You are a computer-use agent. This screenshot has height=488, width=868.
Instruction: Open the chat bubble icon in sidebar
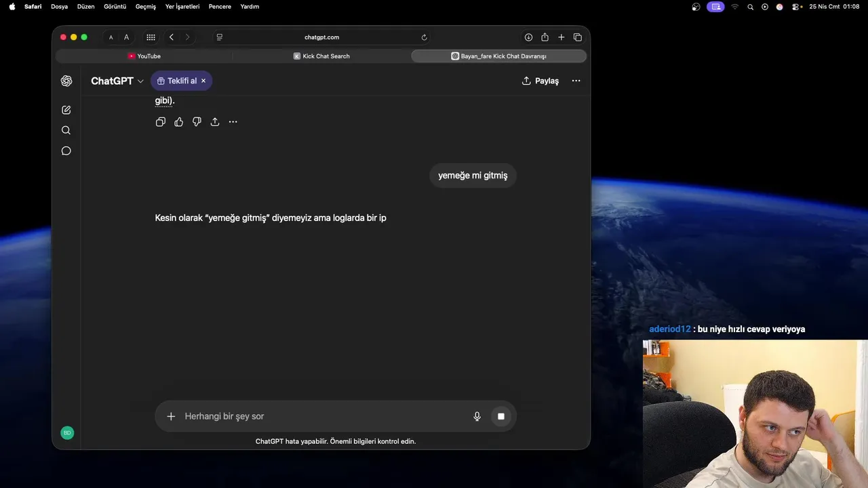click(x=66, y=151)
